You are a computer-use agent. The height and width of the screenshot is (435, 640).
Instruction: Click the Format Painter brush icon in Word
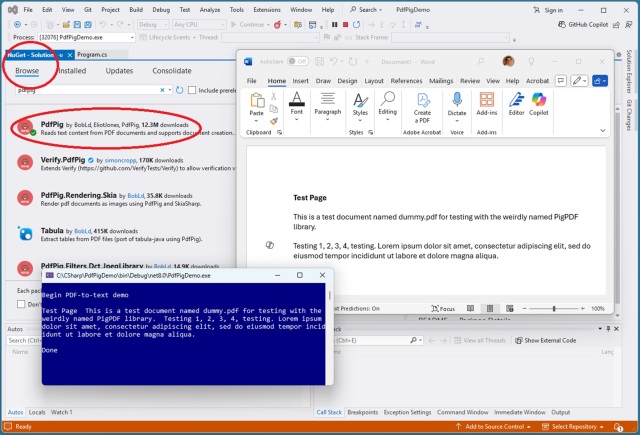[x=274, y=121]
